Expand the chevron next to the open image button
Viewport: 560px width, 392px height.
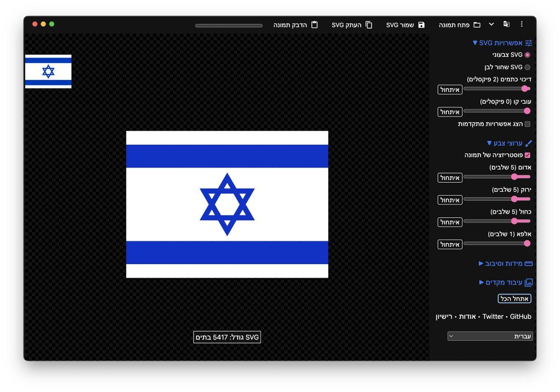click(491, 24)
